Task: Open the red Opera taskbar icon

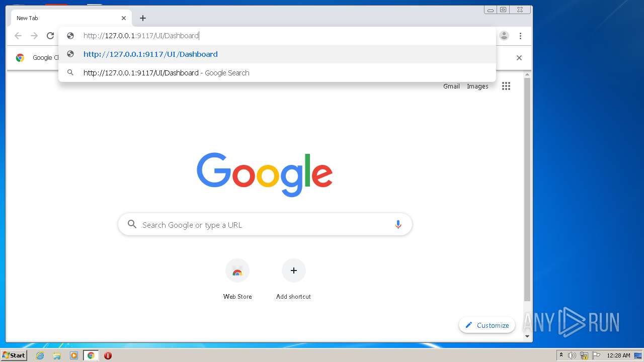Action: 108,355
